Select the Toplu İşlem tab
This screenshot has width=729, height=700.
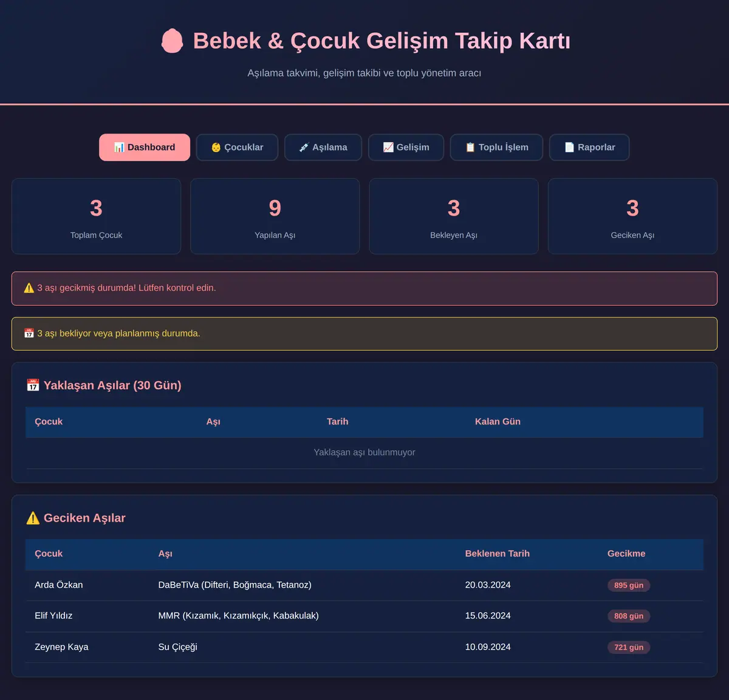[x=496, y=148]
